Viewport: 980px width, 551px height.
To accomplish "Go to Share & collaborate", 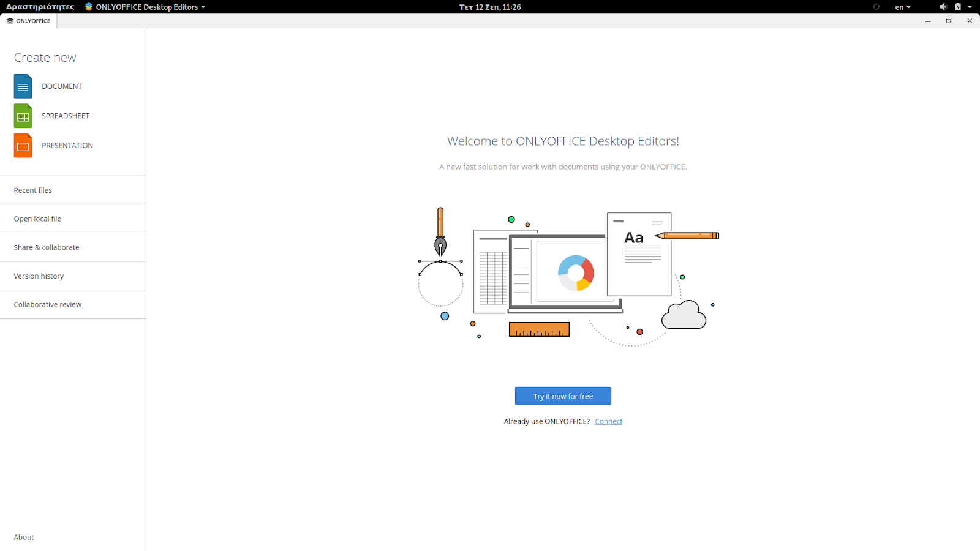I will (73, 247).
